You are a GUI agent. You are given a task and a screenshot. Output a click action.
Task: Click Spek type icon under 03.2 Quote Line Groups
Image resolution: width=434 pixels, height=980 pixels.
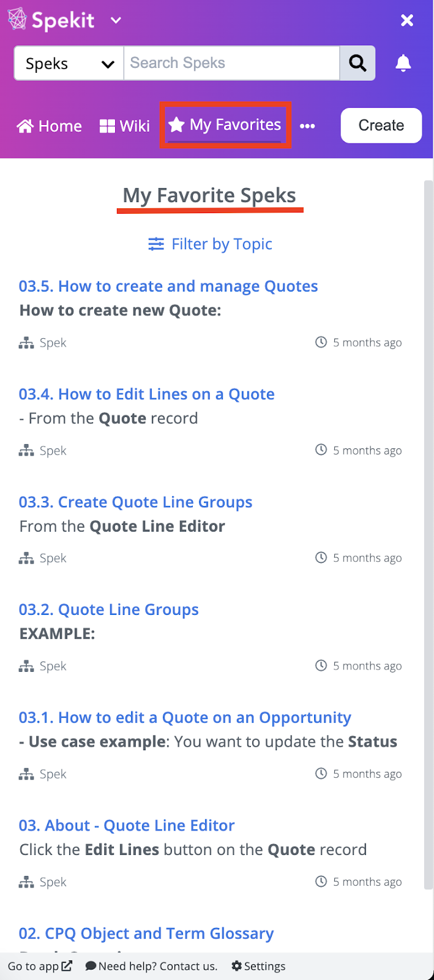pyautogui.click(x=26, y=666)
